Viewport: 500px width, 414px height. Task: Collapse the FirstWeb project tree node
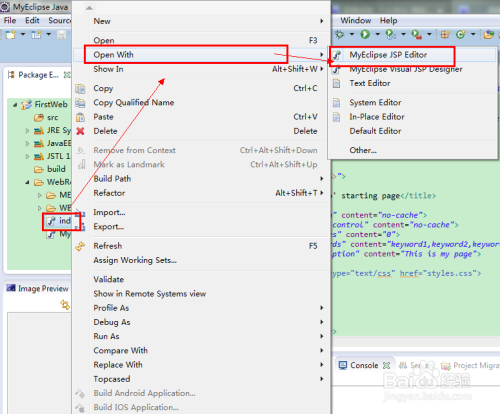point(15,105)
